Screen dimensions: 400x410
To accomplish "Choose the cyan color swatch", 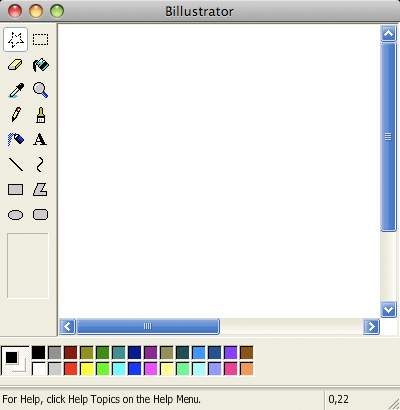I will 118,369.
